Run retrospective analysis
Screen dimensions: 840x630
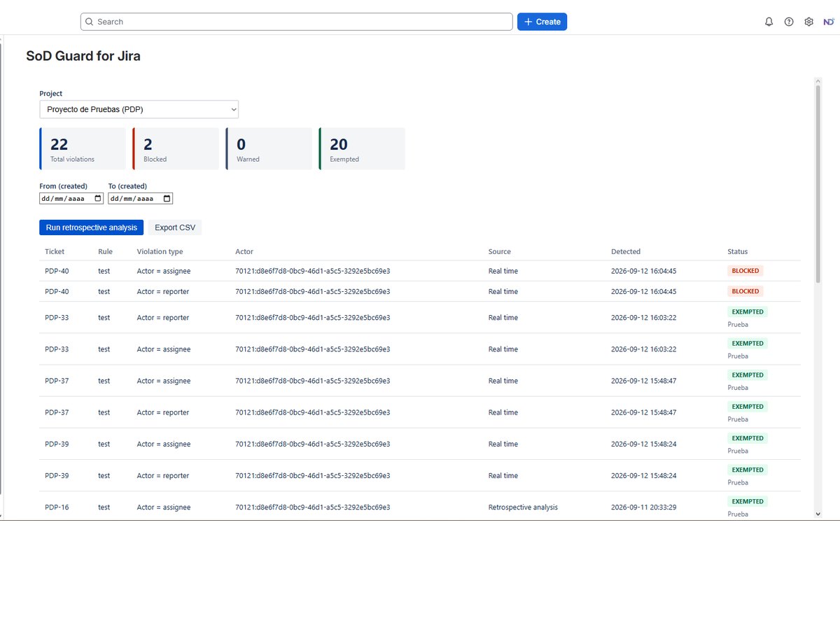click(x=92, y=227)
